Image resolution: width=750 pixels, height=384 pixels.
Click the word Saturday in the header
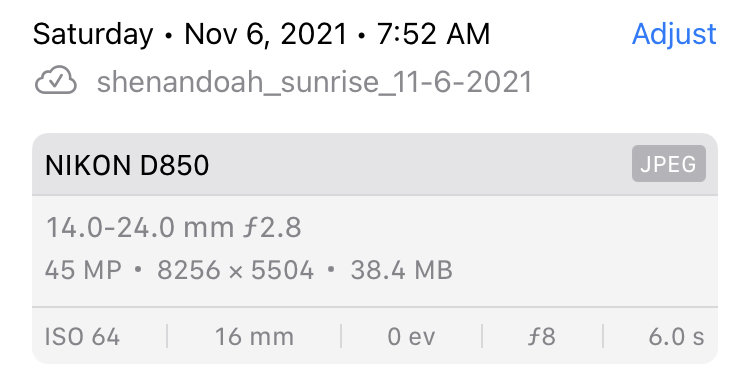point(93,35)
